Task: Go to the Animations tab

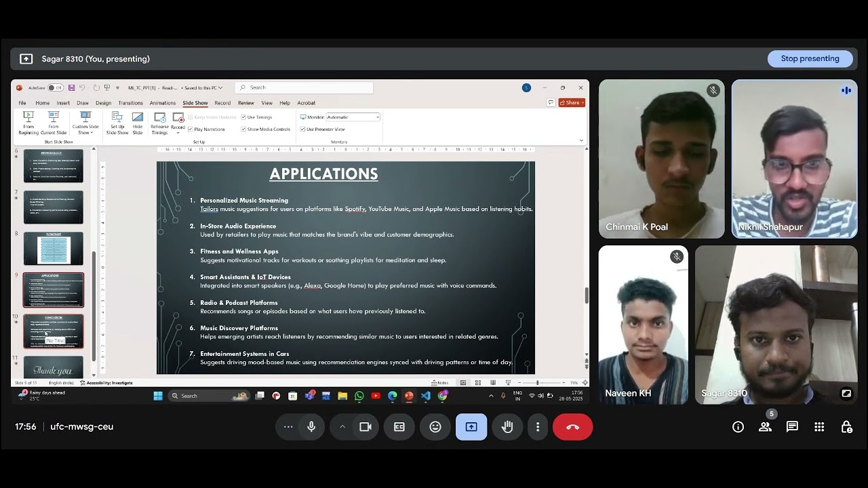Action: tap(163, 103)
